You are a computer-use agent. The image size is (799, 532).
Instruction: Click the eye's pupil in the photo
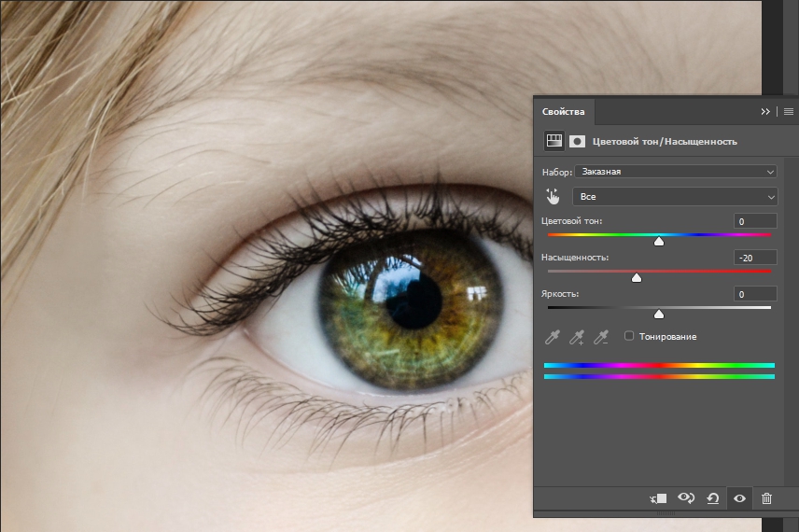tap(414, 302)
